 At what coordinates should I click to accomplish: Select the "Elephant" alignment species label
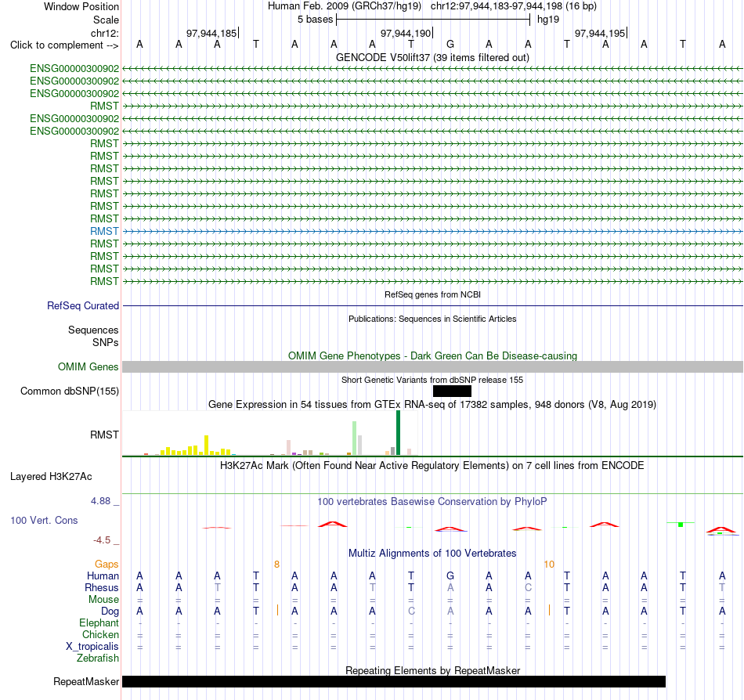99,623
